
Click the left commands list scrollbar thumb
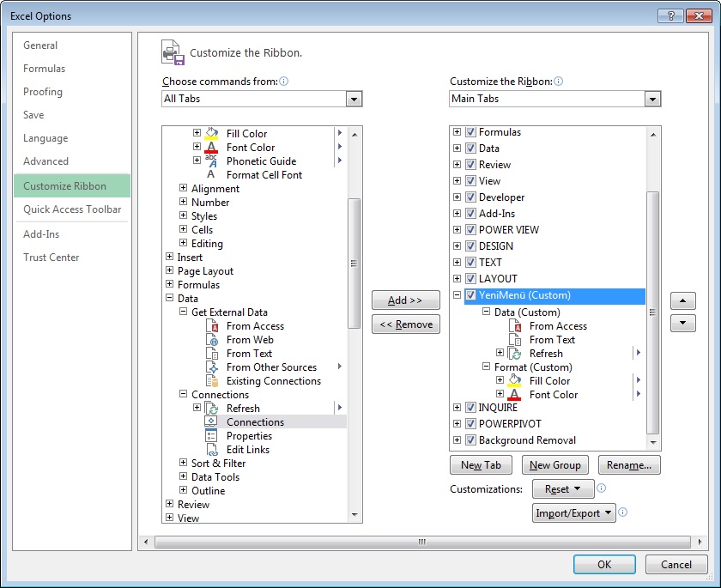(354, 264)
